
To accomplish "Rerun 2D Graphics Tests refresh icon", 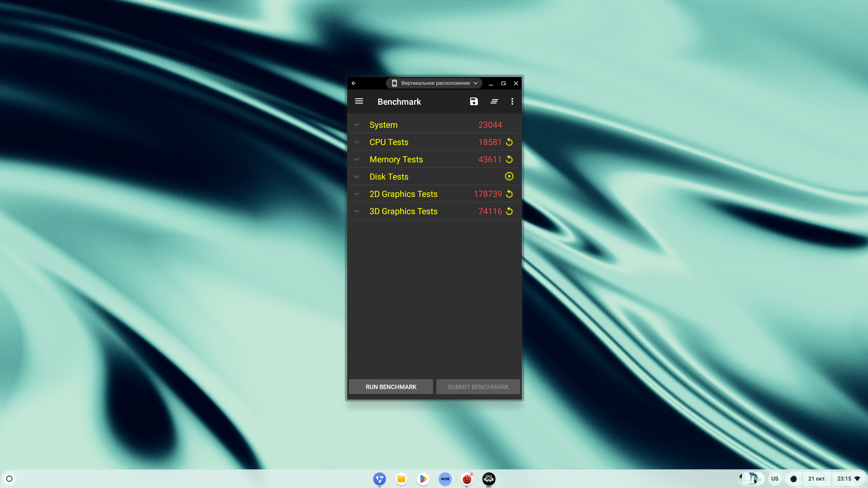I will pyautogui.click(x=509, y=194).
